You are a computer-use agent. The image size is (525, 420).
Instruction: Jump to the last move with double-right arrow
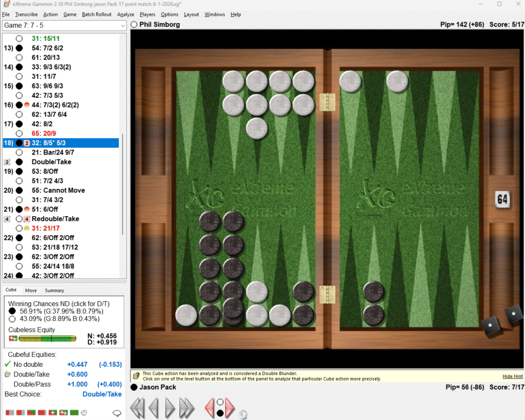187,408
